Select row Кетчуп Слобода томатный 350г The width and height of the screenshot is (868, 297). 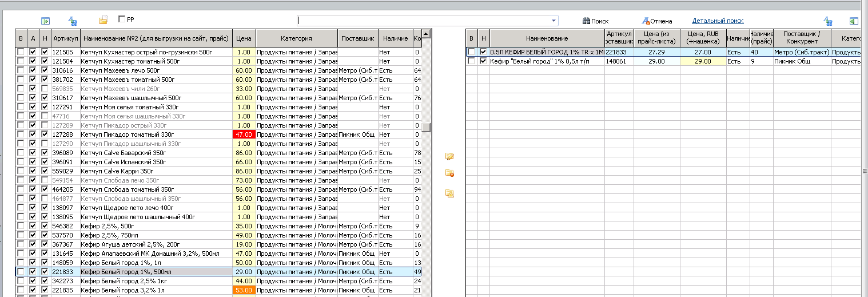[x=218, y=189]
